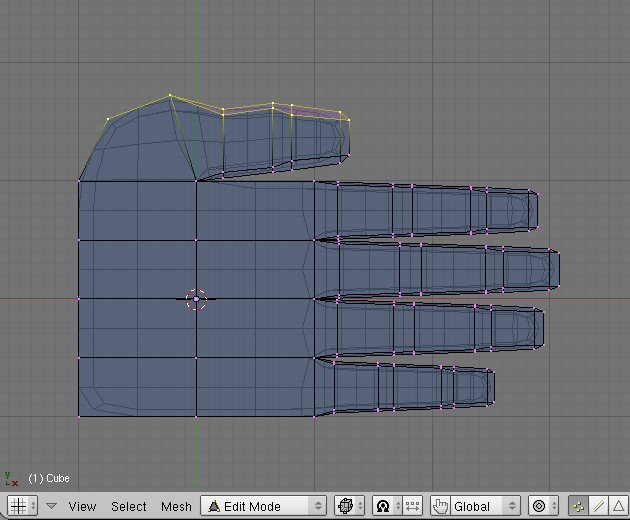The width and height of the screenshot is (630, 520).
Task: Enable vertex select mode
Action: coord(578,506)
